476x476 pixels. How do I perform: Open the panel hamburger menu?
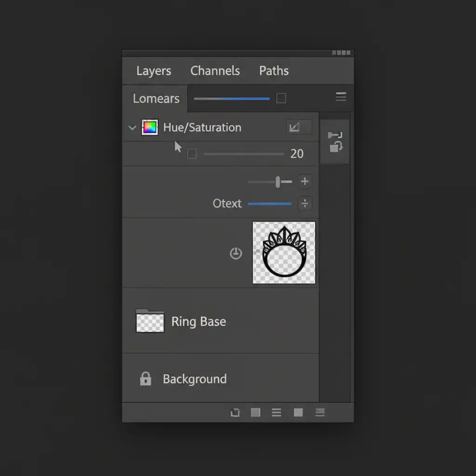tap(341, 97)
